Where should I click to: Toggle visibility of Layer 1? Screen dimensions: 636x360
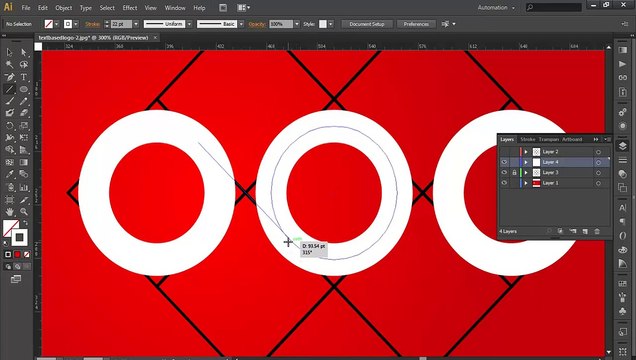coord(504,183)
